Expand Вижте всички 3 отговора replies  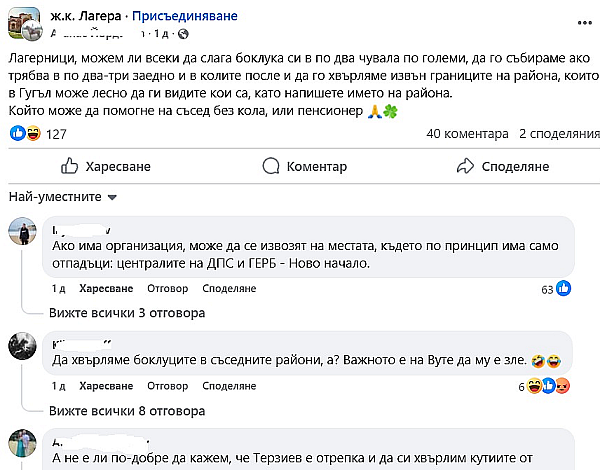(127, 312)
